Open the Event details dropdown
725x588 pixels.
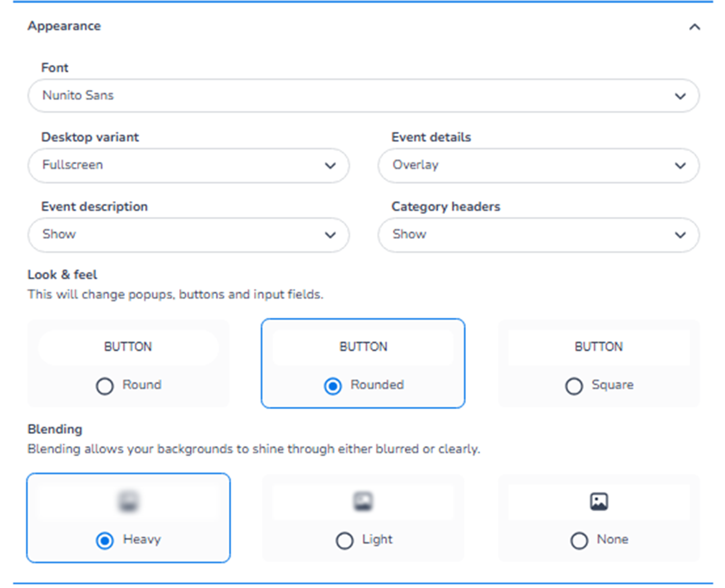[x=538, y=166]
